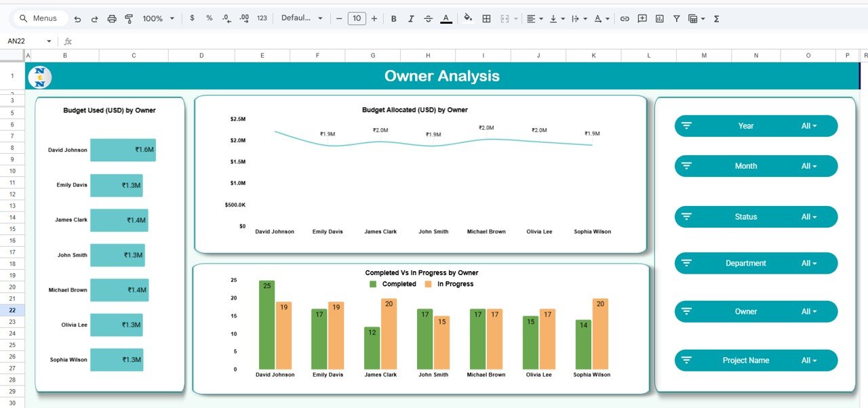This screenshot has height=408, width=868.
Task: Click the Create a filter icon
Action: coord(676,18)
